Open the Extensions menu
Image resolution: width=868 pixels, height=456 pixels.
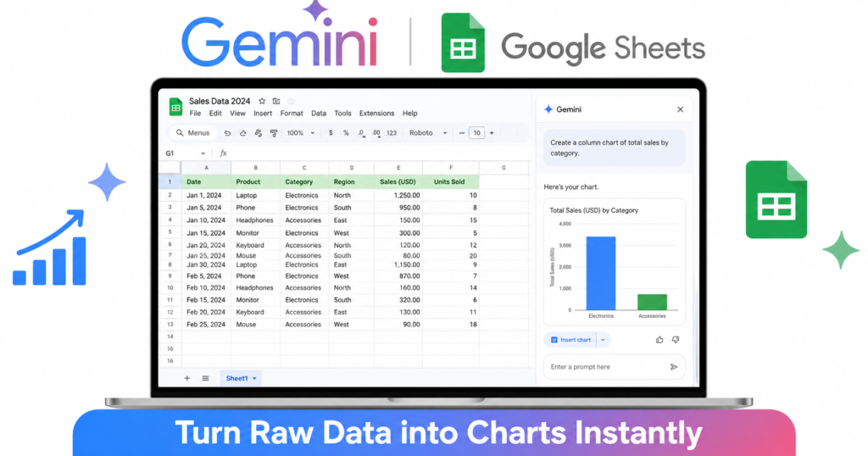(x=377, y=114)
